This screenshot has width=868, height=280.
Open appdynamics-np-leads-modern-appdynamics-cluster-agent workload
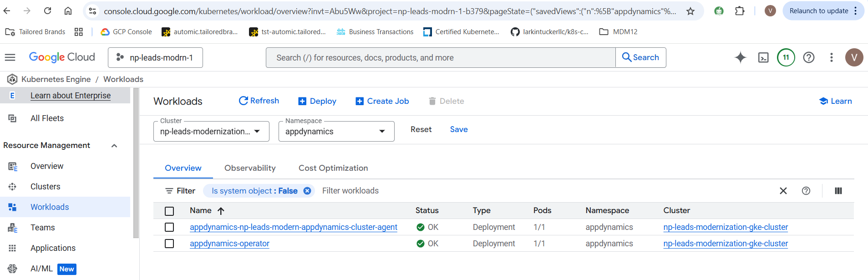(294, 227)
